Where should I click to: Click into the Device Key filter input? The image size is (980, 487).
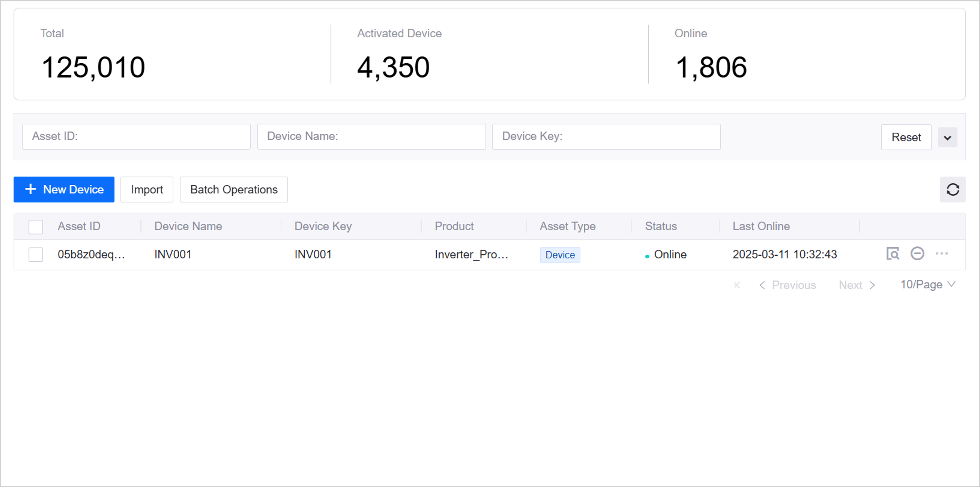[x=606, y=136]
